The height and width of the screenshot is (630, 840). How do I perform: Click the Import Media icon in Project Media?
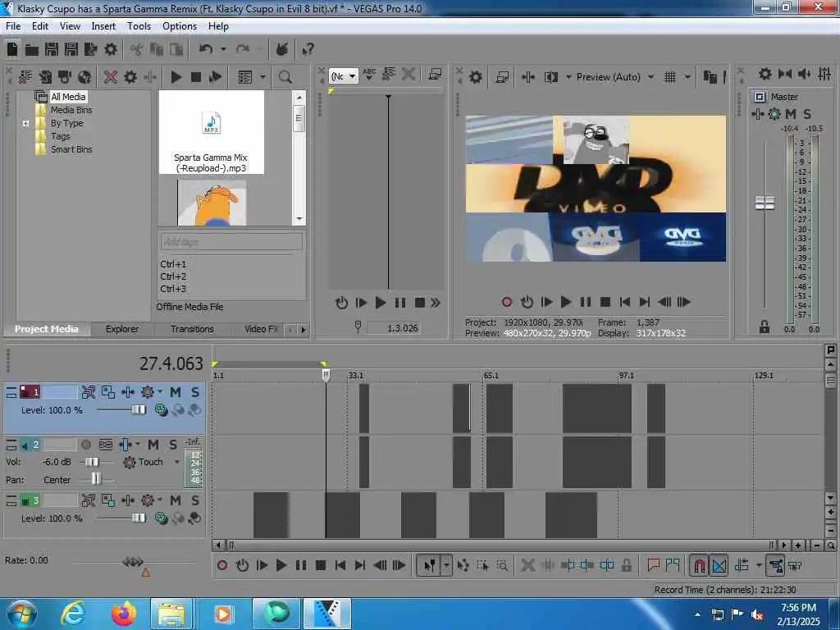tap(25, 77)
